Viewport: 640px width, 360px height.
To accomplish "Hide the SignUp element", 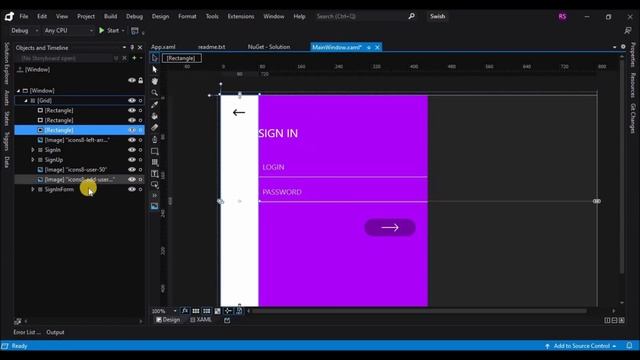I will tap(131, 160).
